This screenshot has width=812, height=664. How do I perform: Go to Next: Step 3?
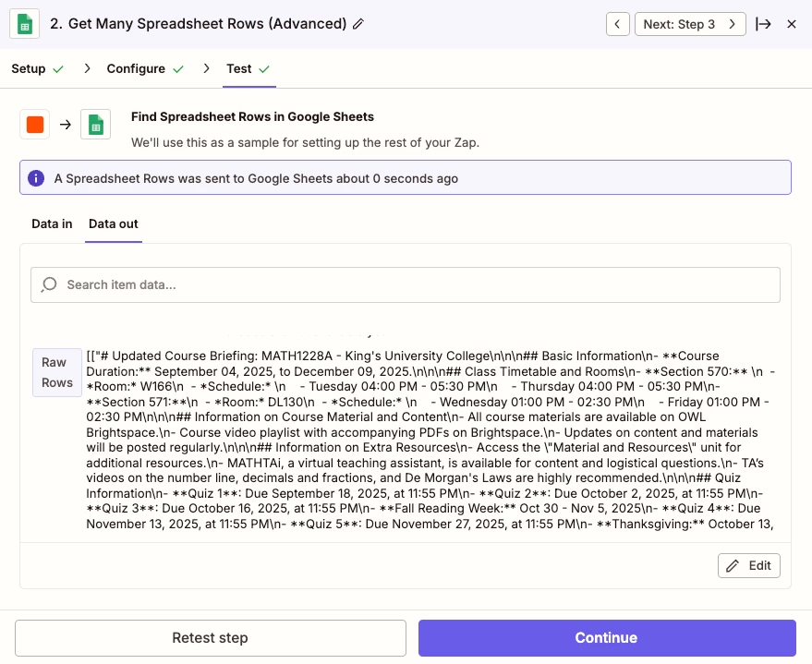[690, 24]
